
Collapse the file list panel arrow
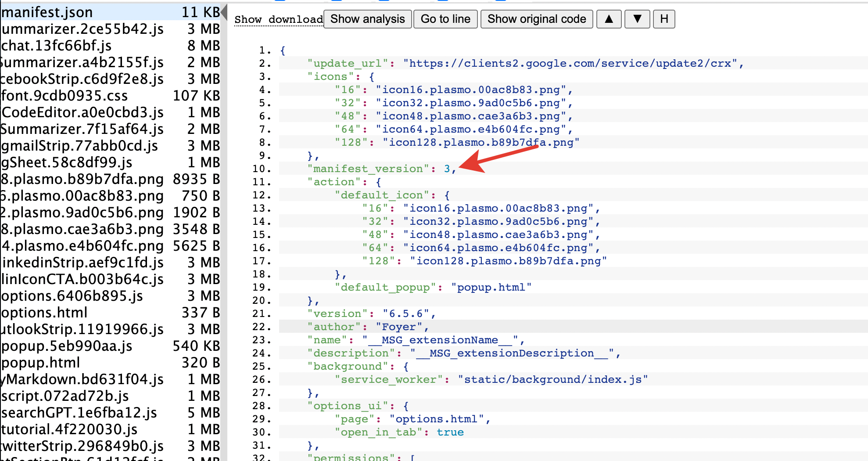click(224, 12)
